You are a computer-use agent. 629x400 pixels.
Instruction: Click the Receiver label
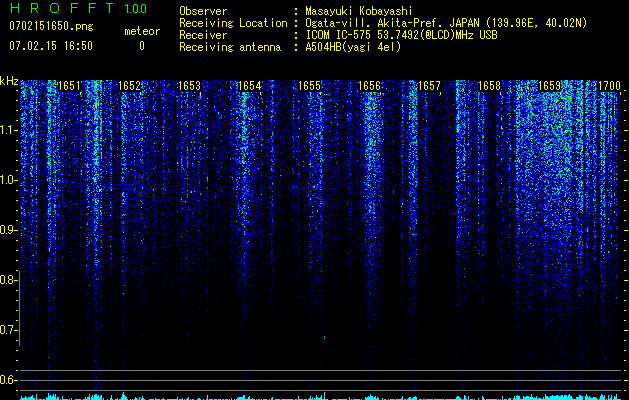[203, 35]
